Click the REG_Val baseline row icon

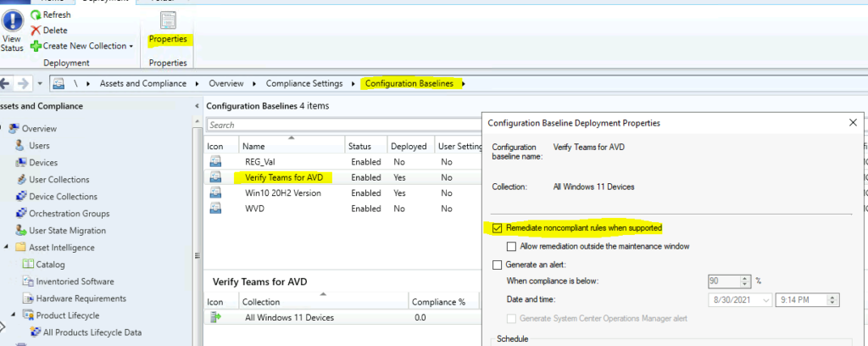[215, 162]
